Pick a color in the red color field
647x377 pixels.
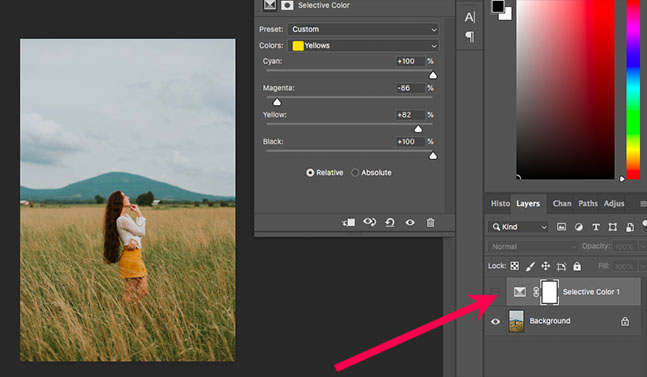(x=565, y=89)
